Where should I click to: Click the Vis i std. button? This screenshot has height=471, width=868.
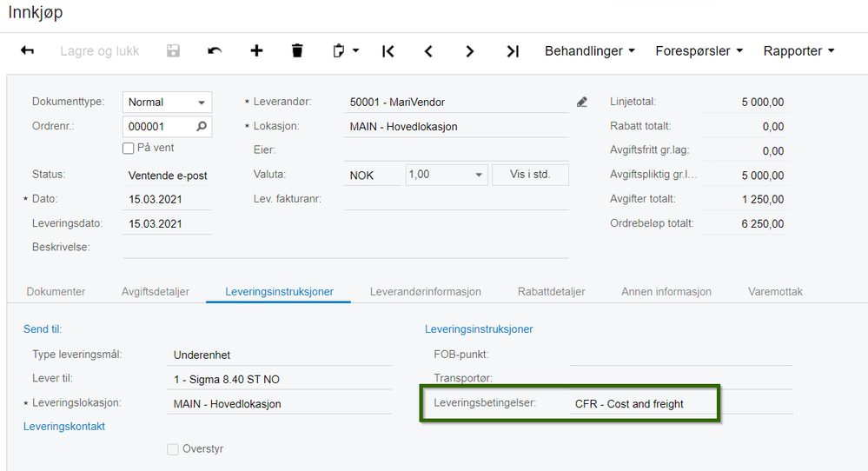coord(530,175)
